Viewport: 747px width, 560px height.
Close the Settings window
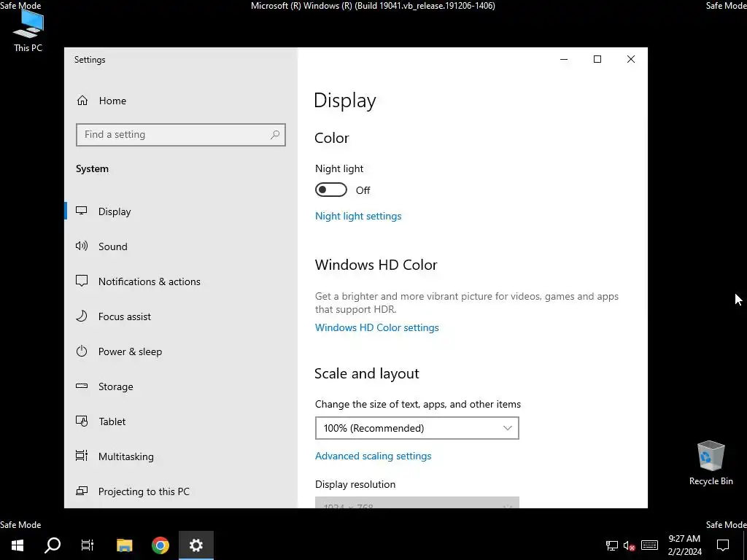[631, 59]
